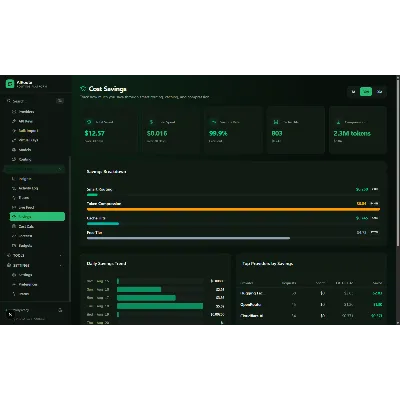This screenshot has width=400, height=400.
Task: Collapse the highlighted section above Insights
Action: (60, 169)
